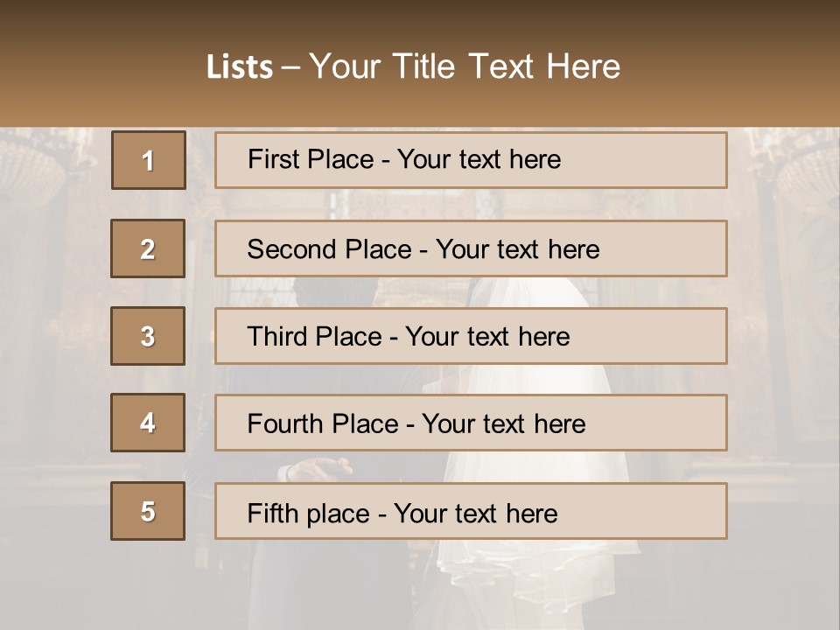Click 'Your text here' in third list item
This screenshot has width=840, height=630.
tap(487, 337)
